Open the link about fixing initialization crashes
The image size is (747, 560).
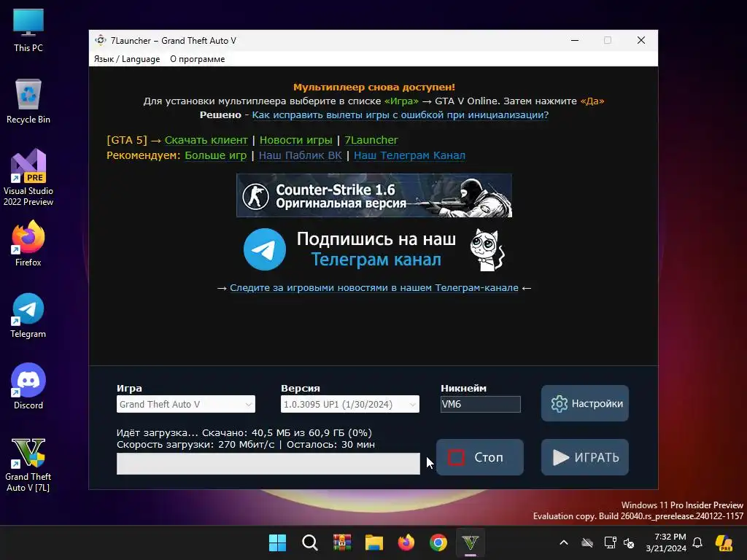(x=400, y=114)
